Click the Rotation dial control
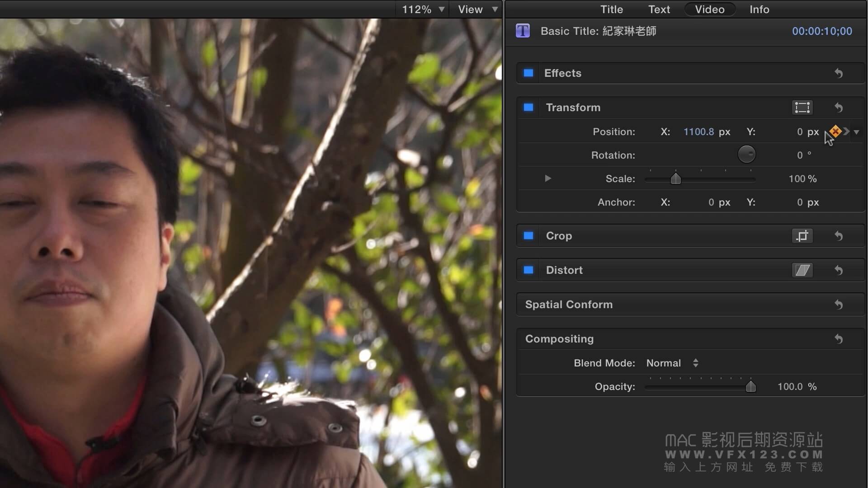 [746, 155]
